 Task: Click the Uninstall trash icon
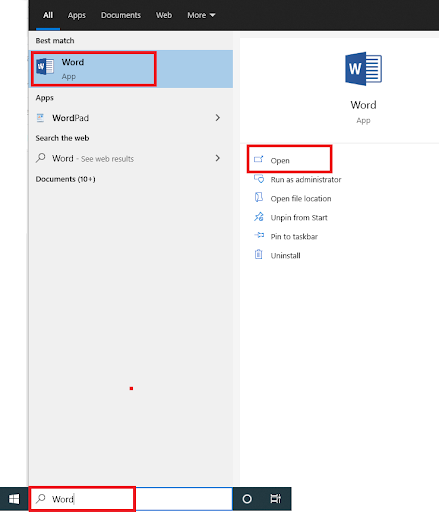pos(259,255)
